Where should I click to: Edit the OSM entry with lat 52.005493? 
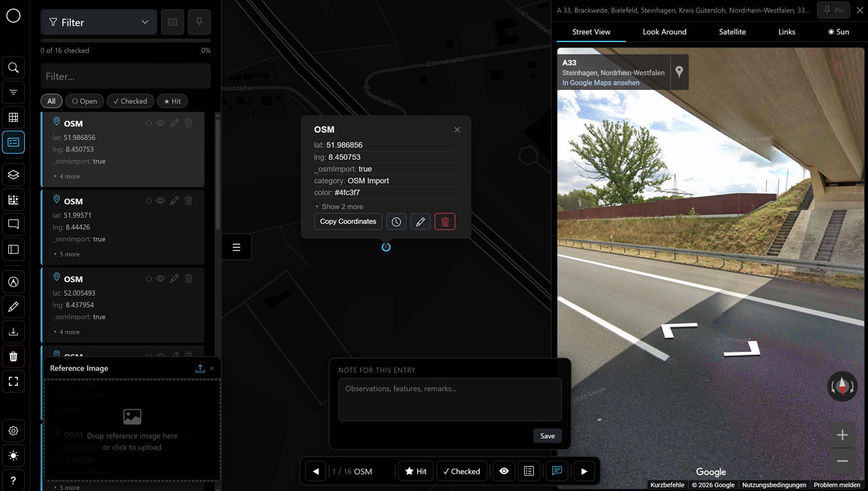click(174, 279)
